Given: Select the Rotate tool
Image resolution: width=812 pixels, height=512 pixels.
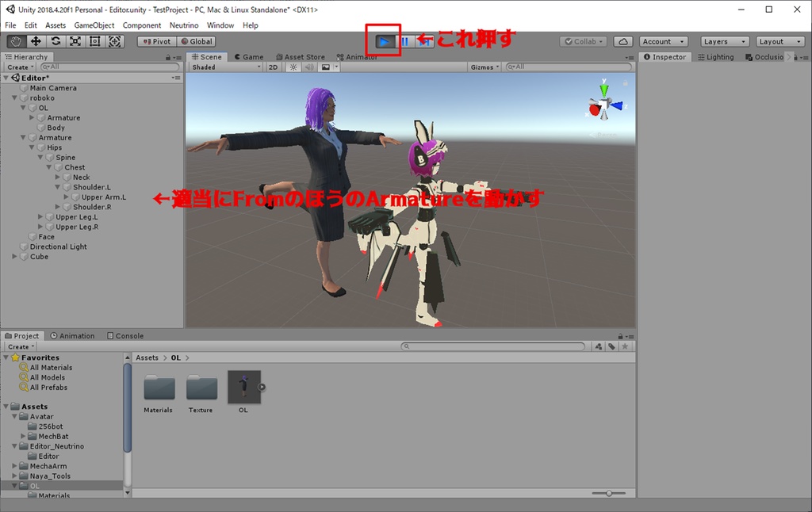Looking at the screenshot, I should point(57,41).
